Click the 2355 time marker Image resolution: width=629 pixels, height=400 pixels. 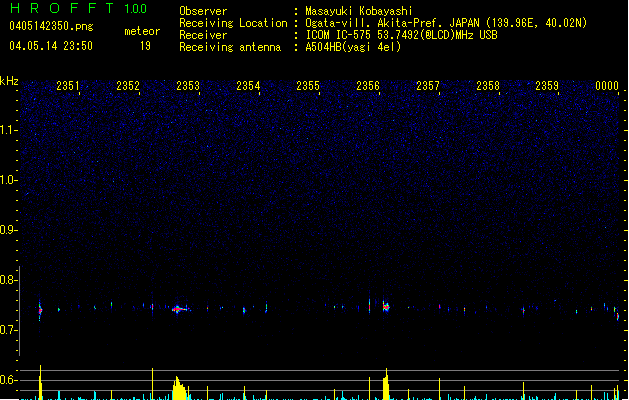click(x=308, y=86)
